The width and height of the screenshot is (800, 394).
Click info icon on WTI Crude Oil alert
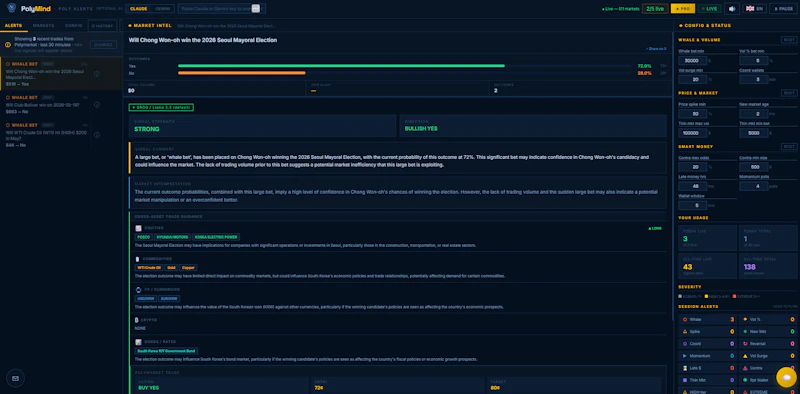97,135
